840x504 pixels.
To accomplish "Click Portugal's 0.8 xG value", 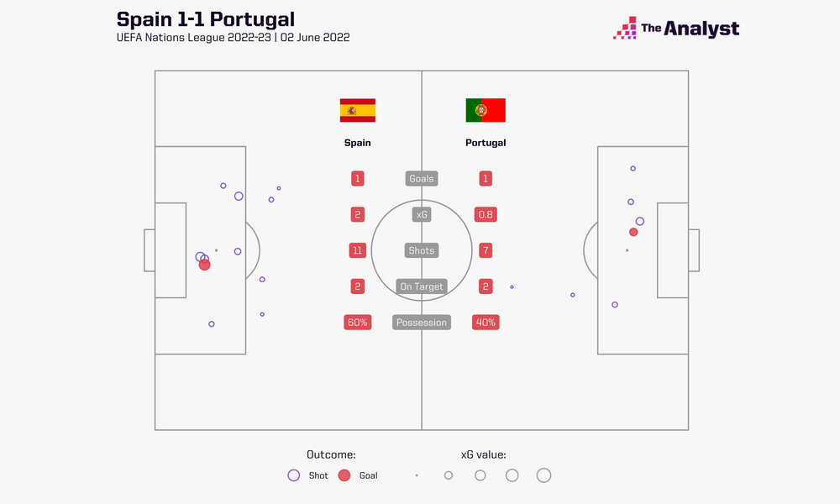I will click(486, 215).
